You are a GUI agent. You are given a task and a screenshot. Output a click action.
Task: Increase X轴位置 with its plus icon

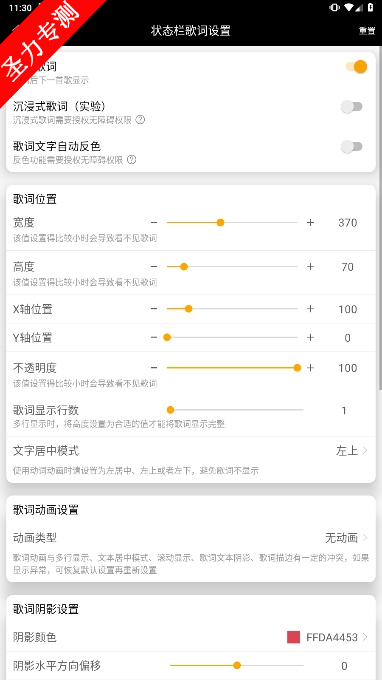tap(310, 309)
